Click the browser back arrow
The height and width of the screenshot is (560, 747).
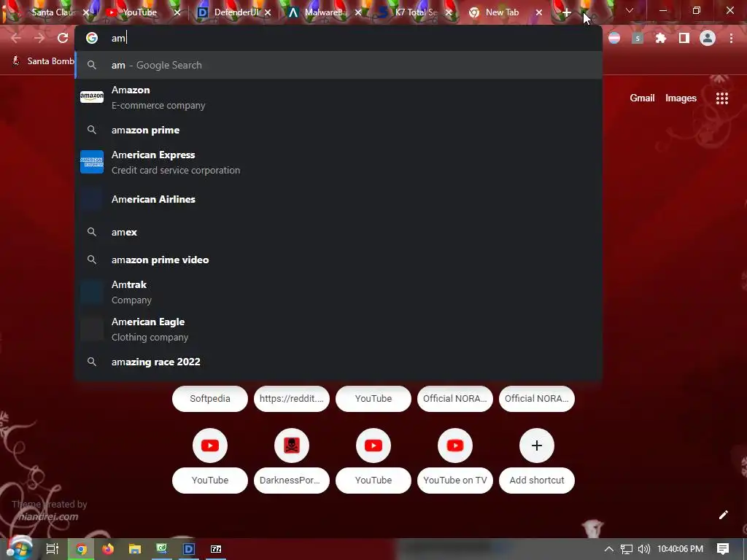coord(16,38)
